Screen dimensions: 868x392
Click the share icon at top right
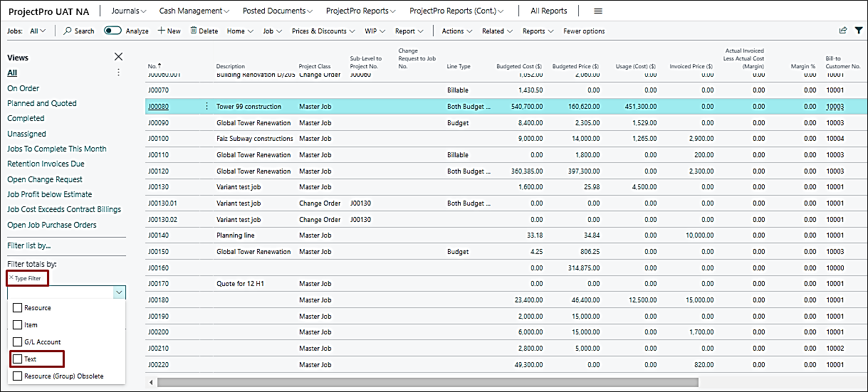click(843, 31)
